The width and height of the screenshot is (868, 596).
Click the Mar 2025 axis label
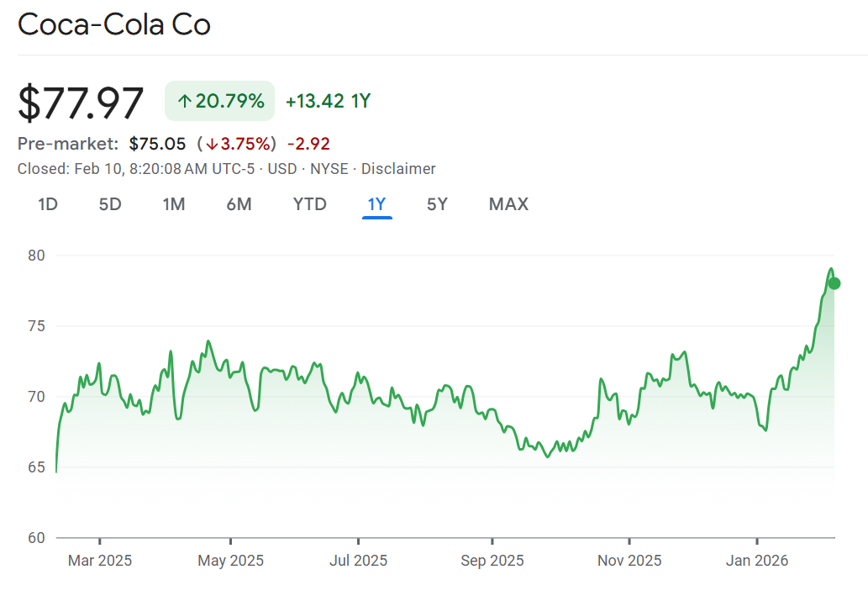click(x=100, y=561)
